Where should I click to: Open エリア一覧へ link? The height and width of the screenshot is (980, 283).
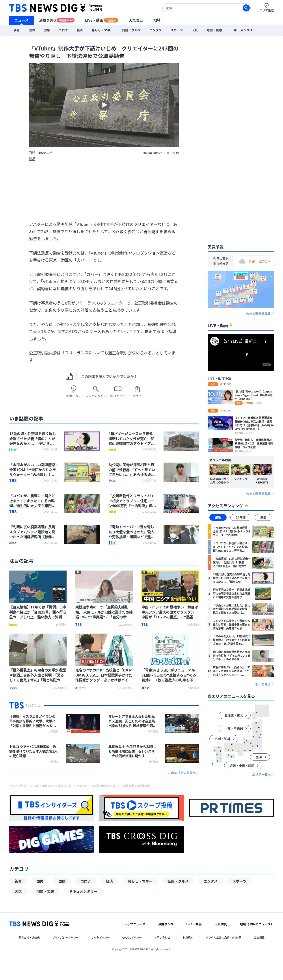(x=263, y=774)
